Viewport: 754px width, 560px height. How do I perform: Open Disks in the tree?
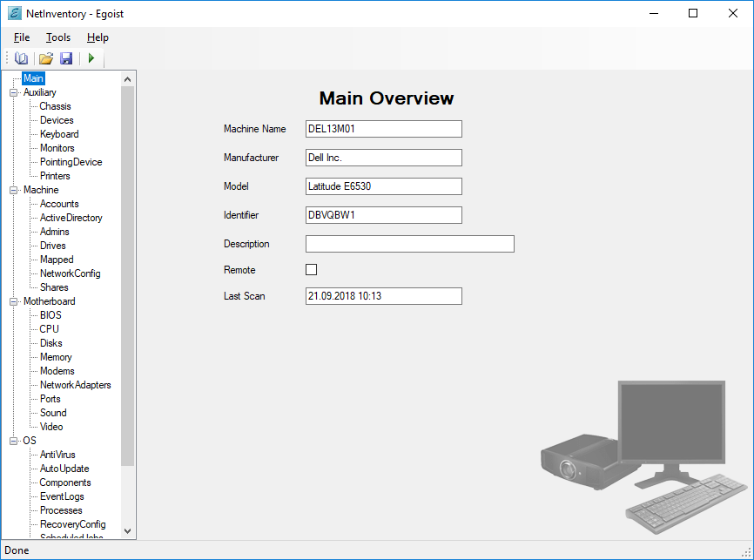(51, 343)
